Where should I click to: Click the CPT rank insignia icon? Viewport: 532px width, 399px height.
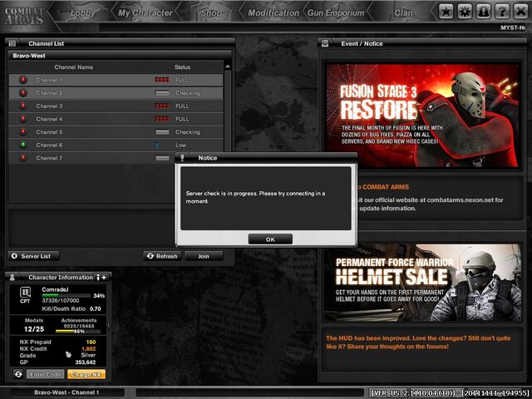tap(25, 292)
